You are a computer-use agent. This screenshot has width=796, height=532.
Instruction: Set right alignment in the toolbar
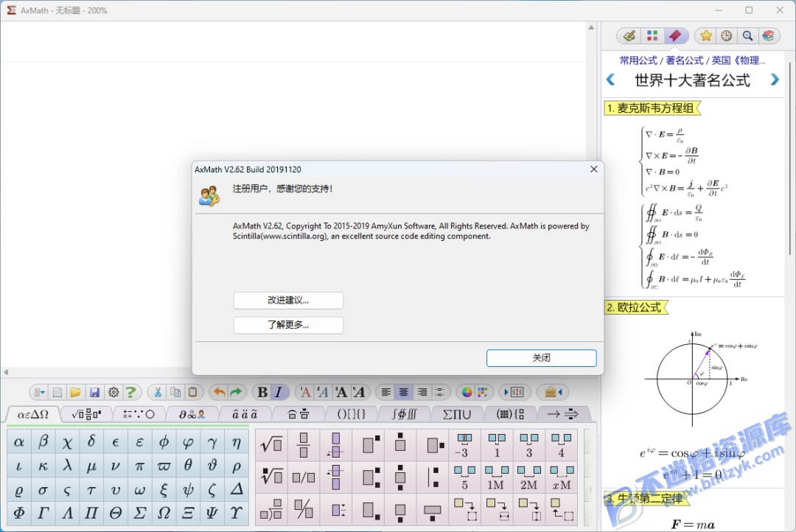click(x=422, y=393)
